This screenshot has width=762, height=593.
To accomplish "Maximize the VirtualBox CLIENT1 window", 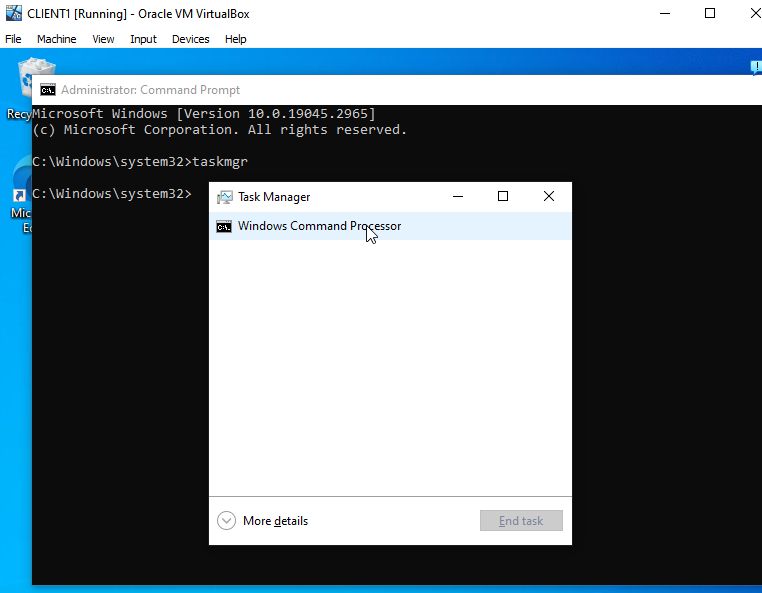I will [x=710, y=13].
